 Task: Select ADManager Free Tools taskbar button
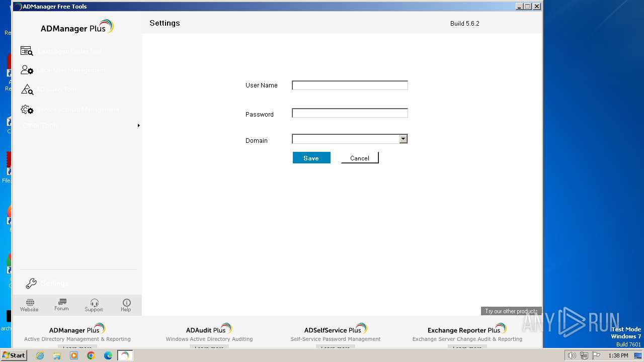tap(125, 355)
